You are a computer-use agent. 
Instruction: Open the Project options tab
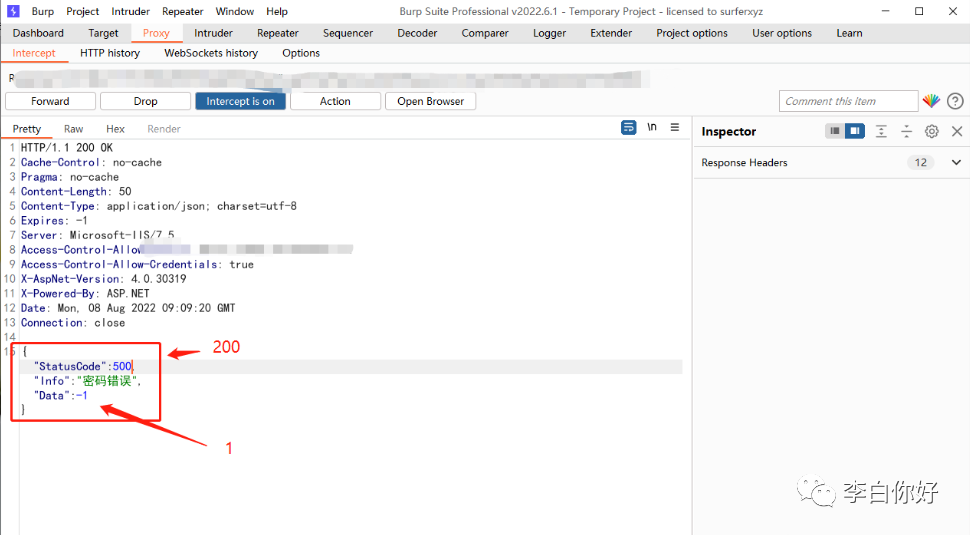click(x=692, y=33)
